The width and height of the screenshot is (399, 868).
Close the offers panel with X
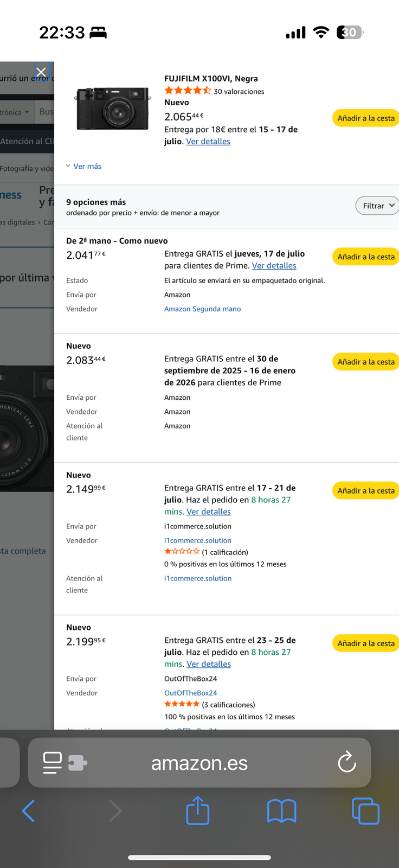[41, 72]
